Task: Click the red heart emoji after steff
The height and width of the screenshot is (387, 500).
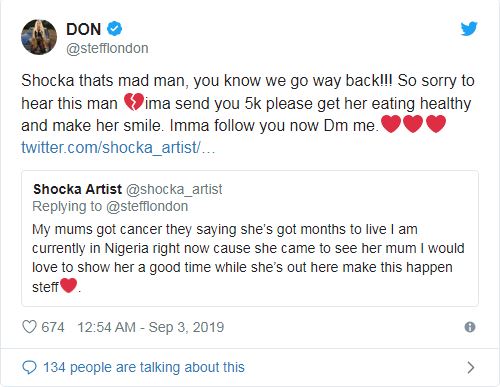Action: click(x=68, y=286)
